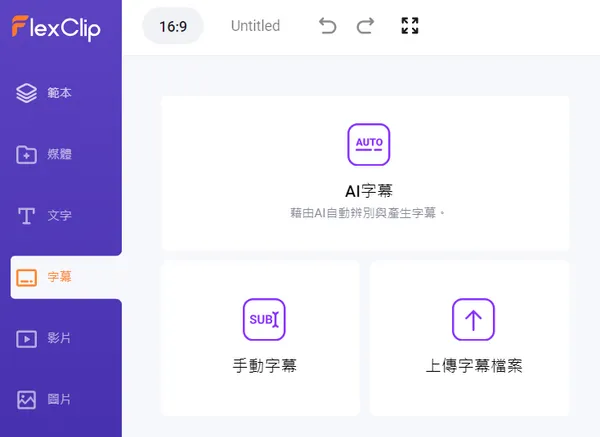Select the 文字 sidebar label

coord(59,215)
